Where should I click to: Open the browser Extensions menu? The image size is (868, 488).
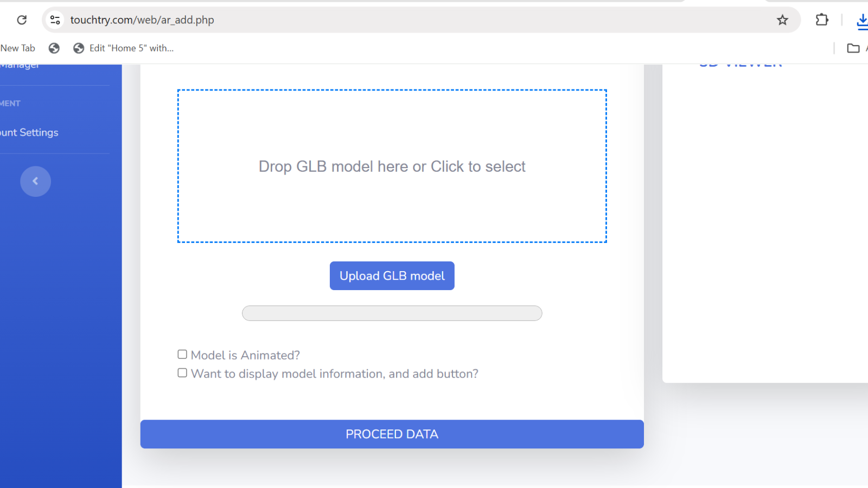coord(821,20)
